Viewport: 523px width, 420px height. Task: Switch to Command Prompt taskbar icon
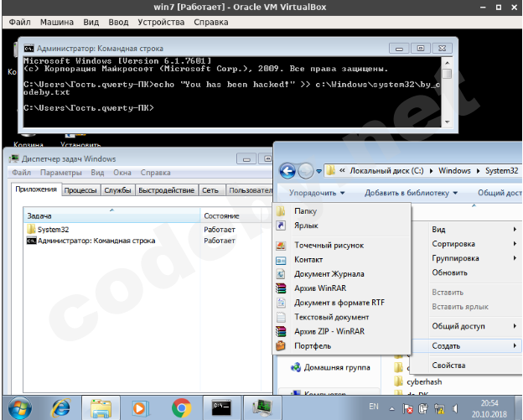[x=222, y=408]
